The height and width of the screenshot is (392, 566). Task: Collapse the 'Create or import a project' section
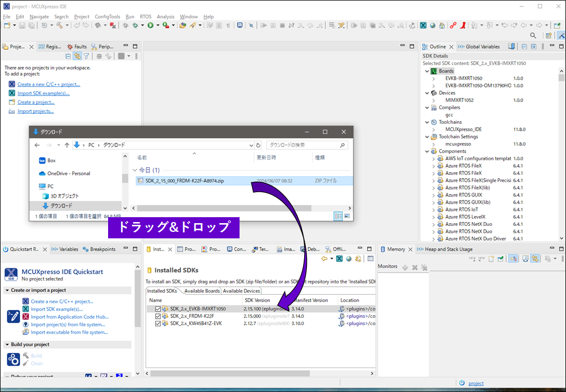(7, 290)
